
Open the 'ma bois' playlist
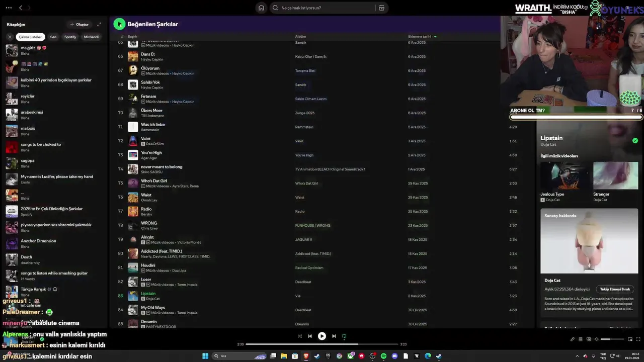tap(54, 131)
